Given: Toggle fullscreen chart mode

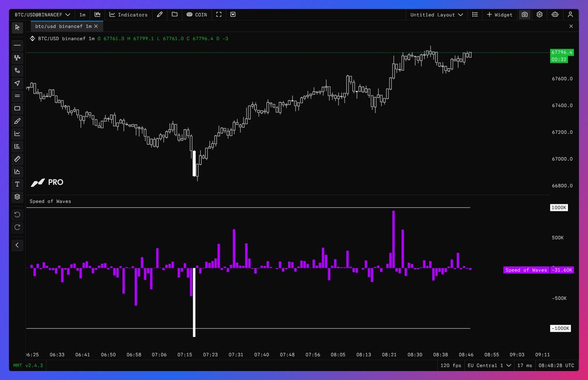Looking at the screenshot, I should (219, 15).
